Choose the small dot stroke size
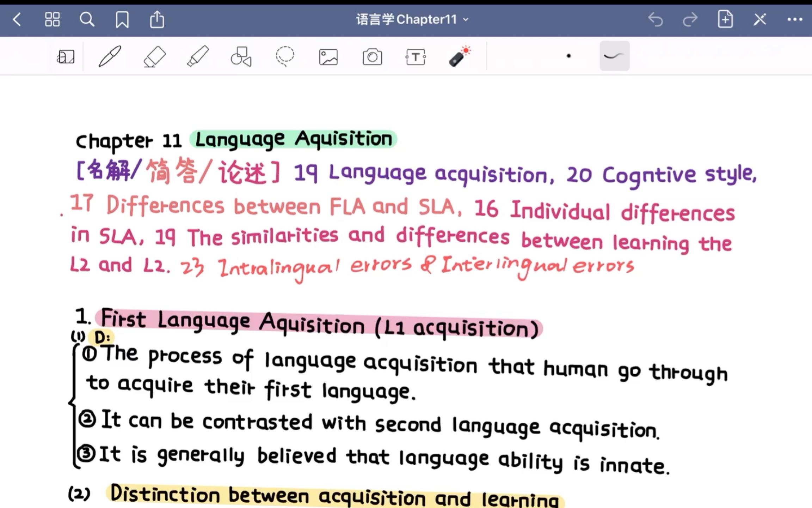812x508 pixels. point(568,56)
